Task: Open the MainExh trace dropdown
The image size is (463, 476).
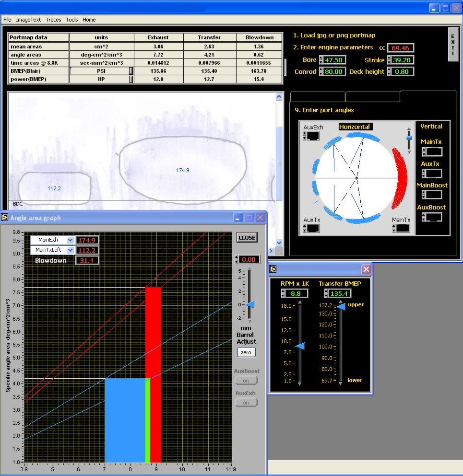Action: click(71, 240)
